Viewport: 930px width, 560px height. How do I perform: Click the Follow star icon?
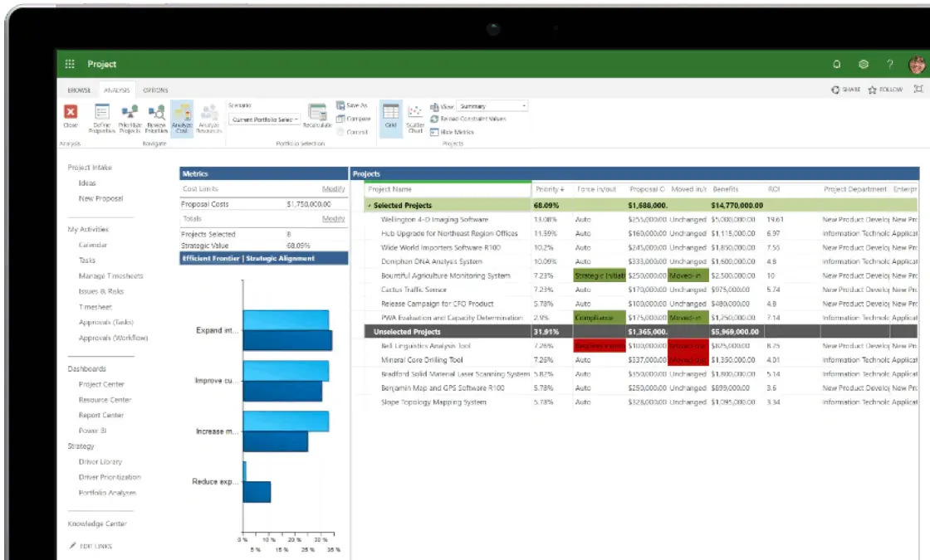point(872,90)
